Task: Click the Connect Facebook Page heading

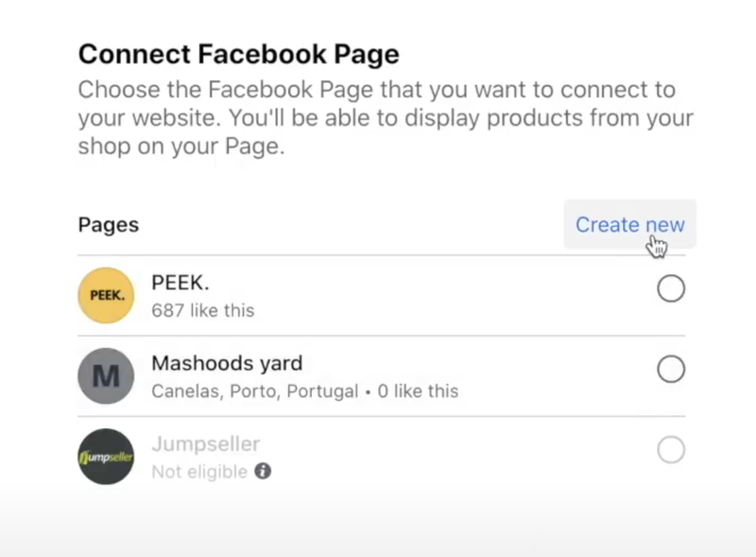Action: [238, 54]
